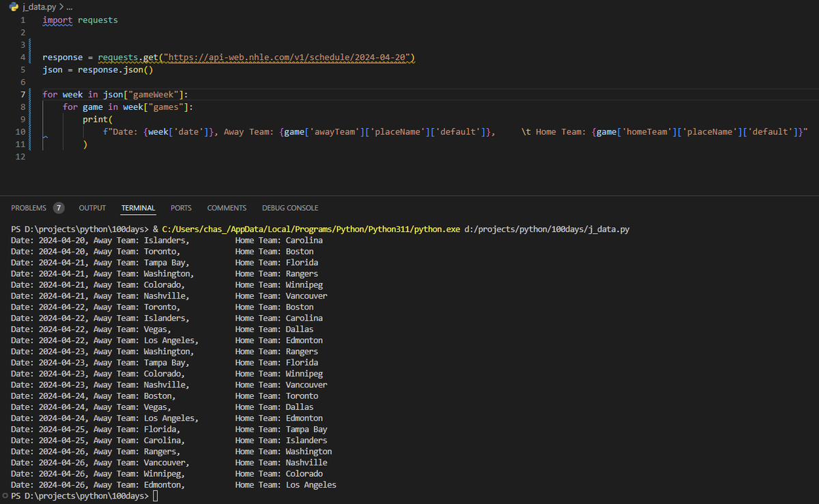Open the PORTS panel tab
819x504 pixels.
[x=181, y=208]
